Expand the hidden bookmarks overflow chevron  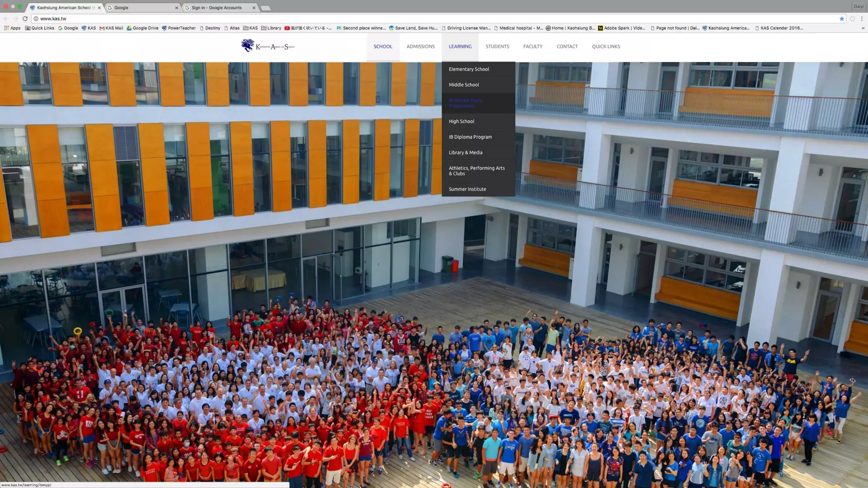[863, 28]
